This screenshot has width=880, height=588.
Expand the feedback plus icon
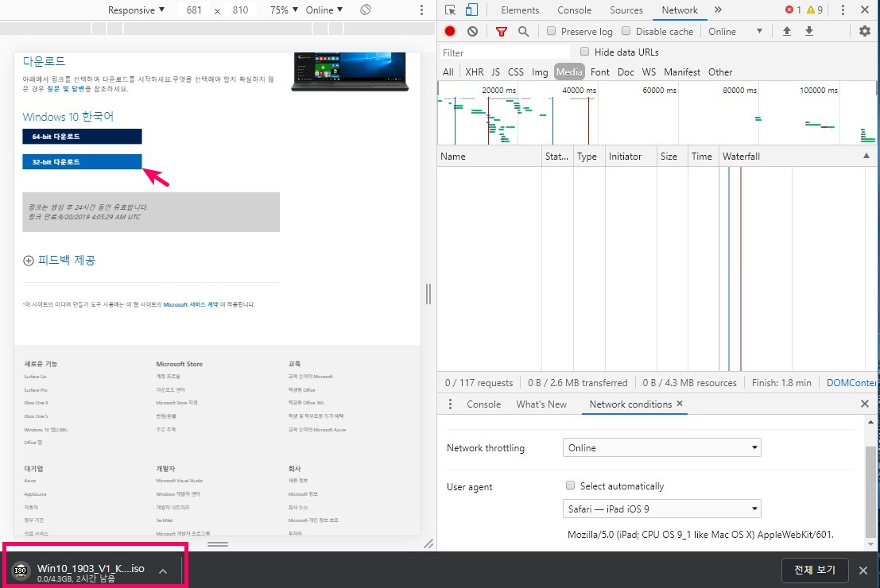(28, 261)
